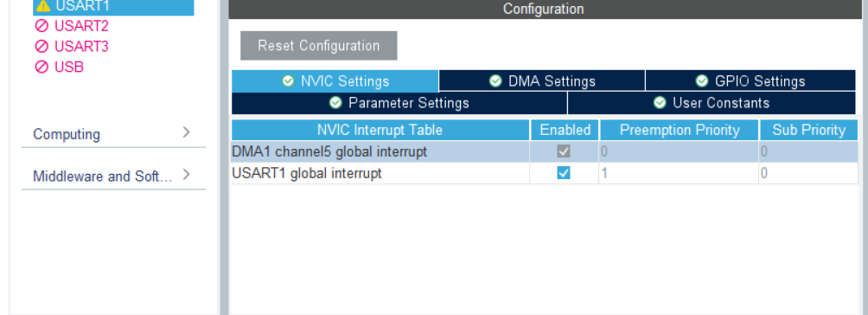
Task: Click the disabled icon beside USART2
Action: [x=41, y=26]
